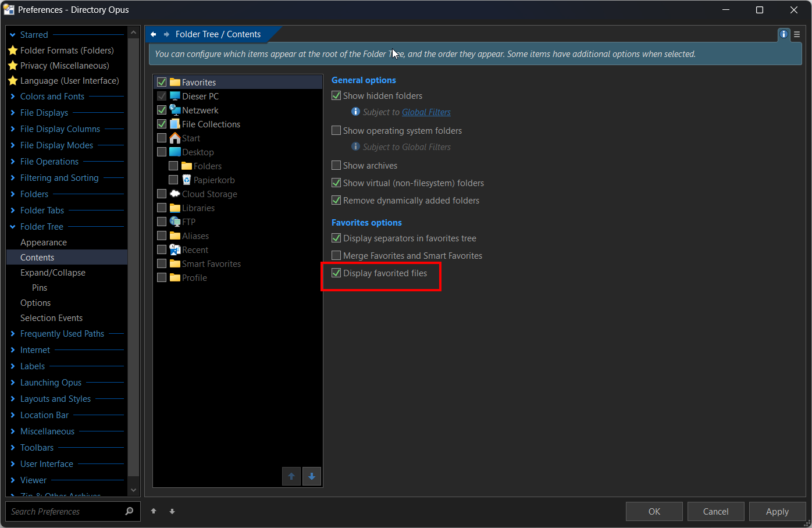Click the File Collections icon
Viewport: 812px width, 528px height.
point(175,124)
